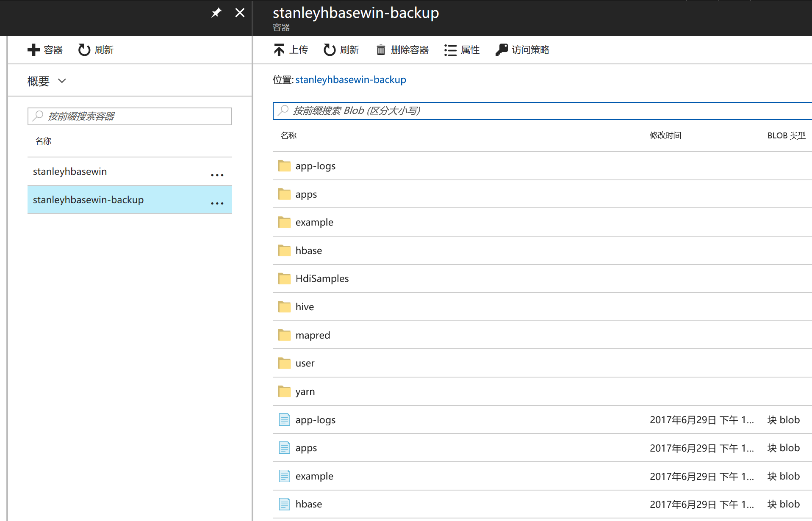Open container properties with 属性
Viewport: 812px width, 521px height.
click(x=462, y=50)
